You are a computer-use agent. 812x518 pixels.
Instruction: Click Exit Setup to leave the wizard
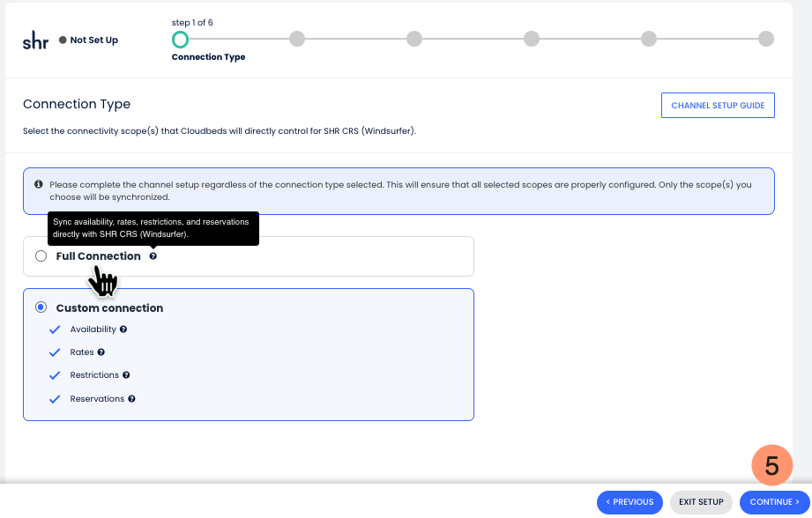[701, 502]
